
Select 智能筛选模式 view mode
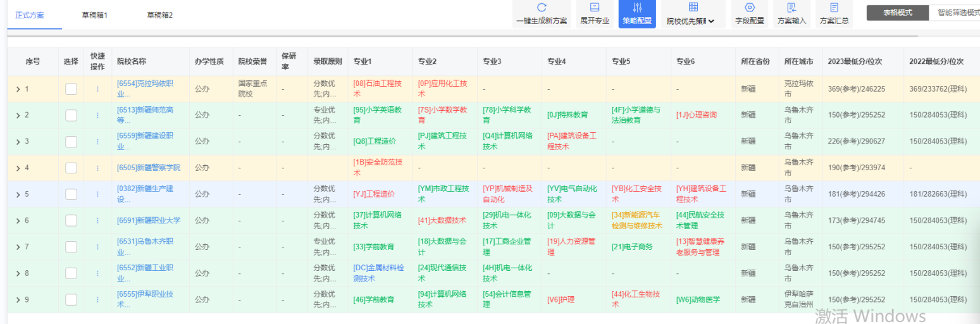coord(955,13)
